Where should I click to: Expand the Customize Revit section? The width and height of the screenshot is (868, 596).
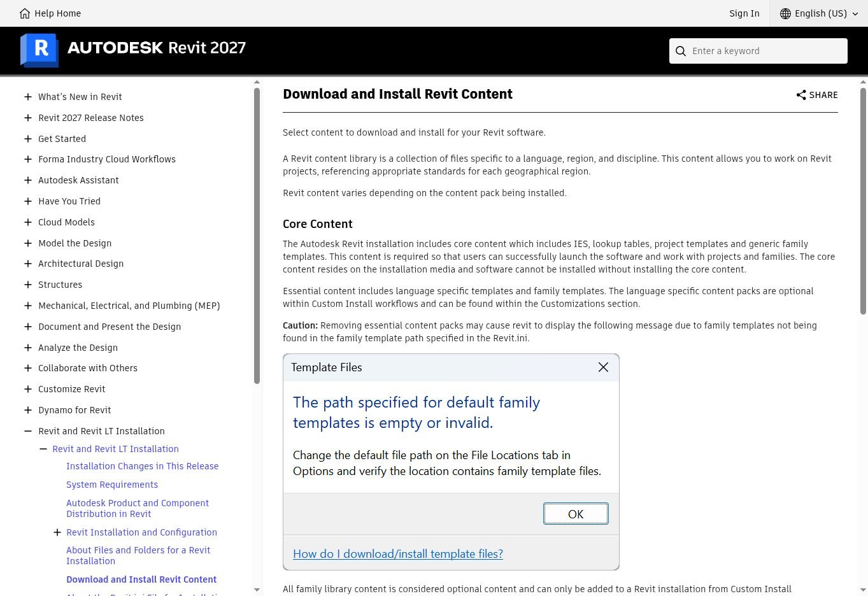28,389
